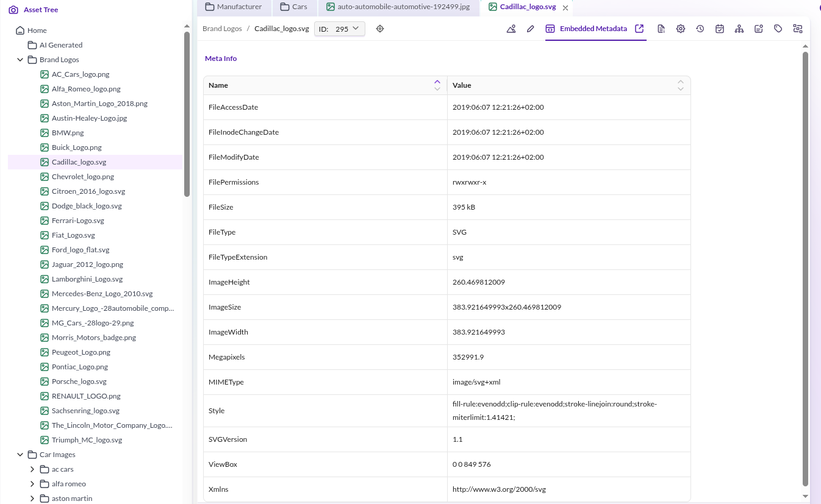The image size is (821, 504).
Task: Open RENAULT_LOGO.png in the tree
Action: 86,396
